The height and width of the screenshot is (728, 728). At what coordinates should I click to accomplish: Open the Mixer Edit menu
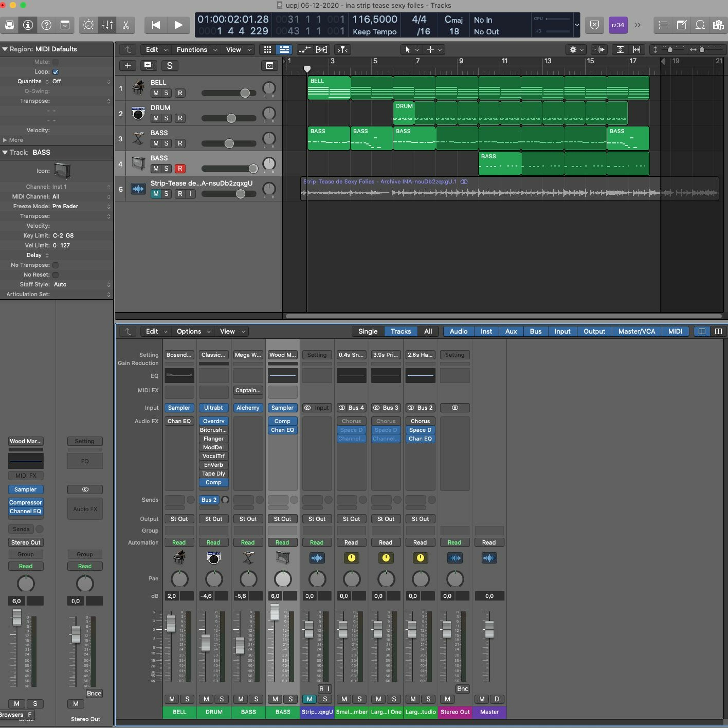pyautogui.click(x=156, y=331)
